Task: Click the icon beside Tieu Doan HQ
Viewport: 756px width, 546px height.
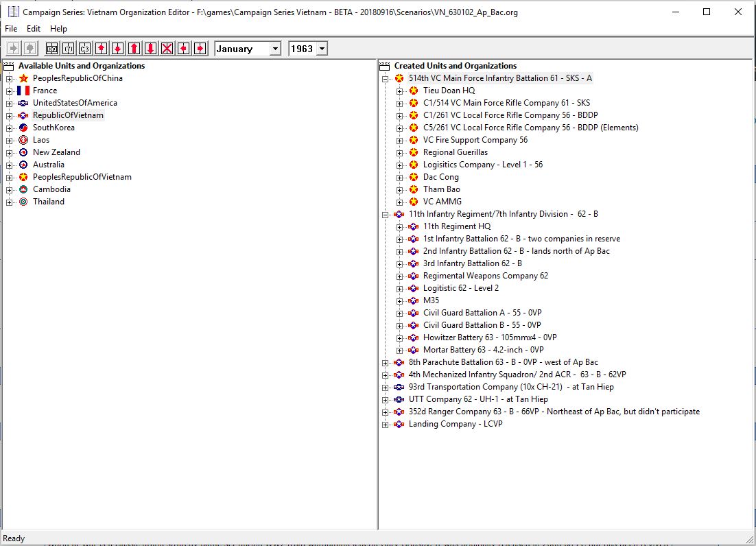Action: (414, 91)
